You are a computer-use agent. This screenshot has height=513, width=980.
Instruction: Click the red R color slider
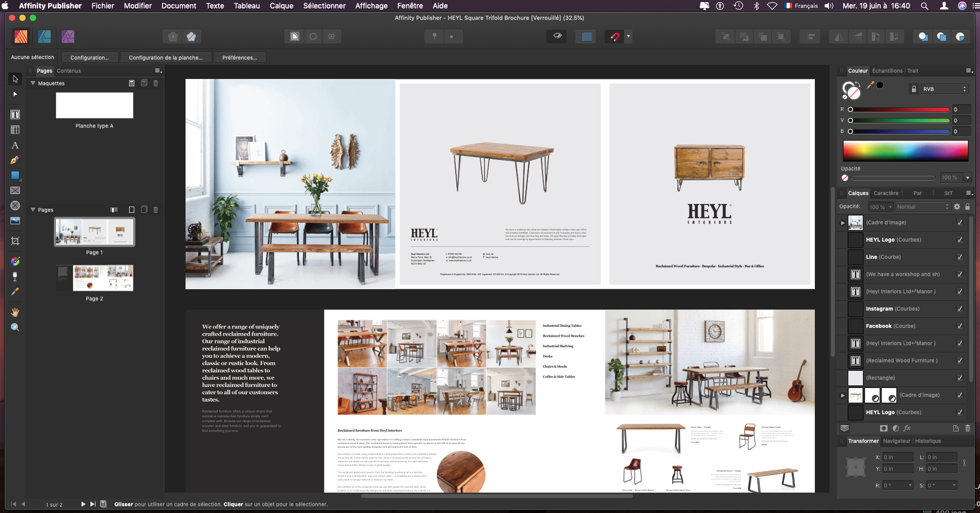point(899,109)
